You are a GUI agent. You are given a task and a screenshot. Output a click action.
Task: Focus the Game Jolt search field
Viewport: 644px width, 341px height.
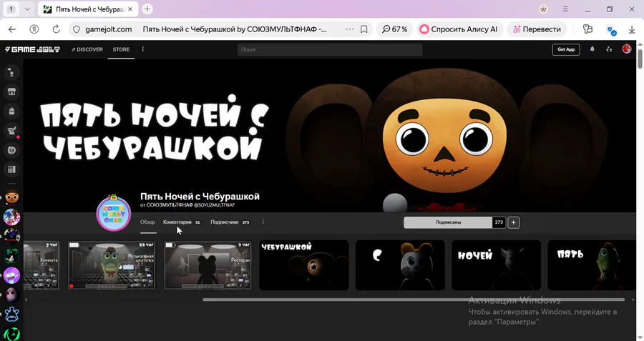pyautogui.click(x=330, y=49)
